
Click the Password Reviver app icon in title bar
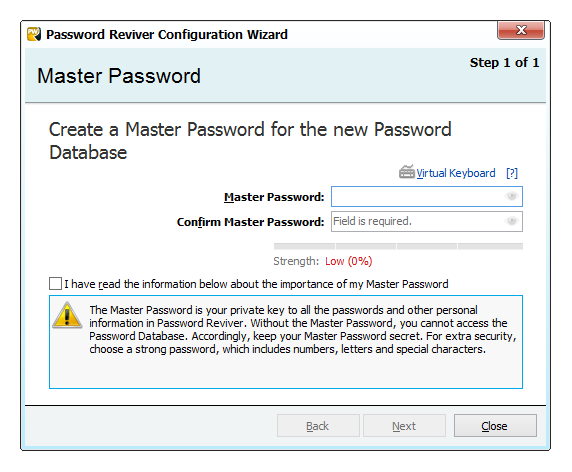click(34, 34)
